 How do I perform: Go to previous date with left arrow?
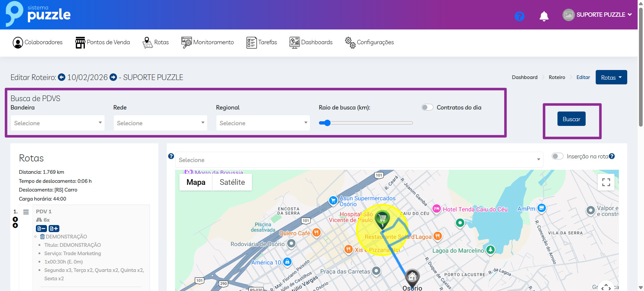point(62,77)
